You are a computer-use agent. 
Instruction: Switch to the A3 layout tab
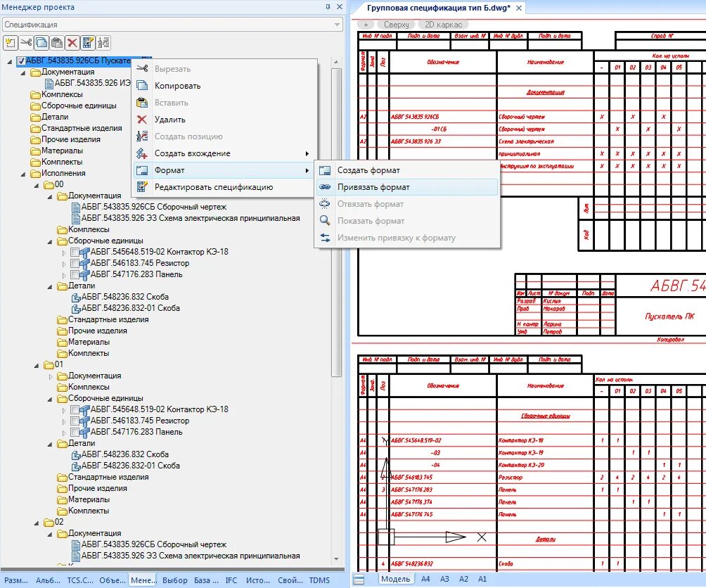pyautogui.click(x=444, y=579)
